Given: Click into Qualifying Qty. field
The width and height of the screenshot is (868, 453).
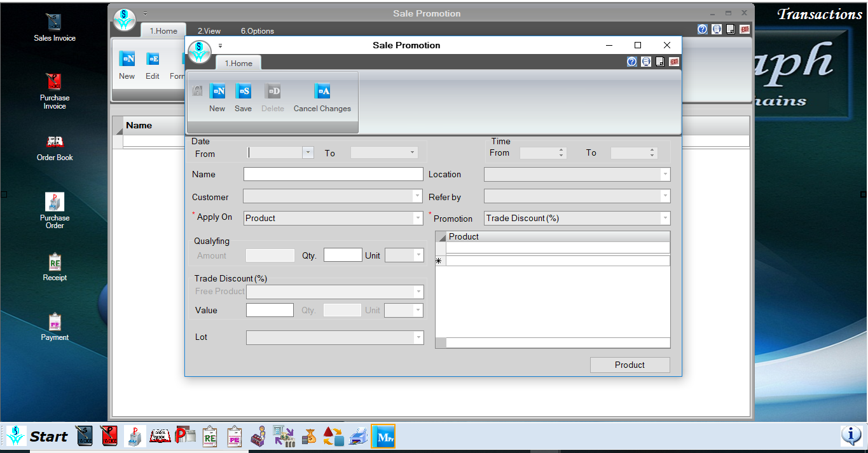Looking at the screenshot, I should (343, 255).
